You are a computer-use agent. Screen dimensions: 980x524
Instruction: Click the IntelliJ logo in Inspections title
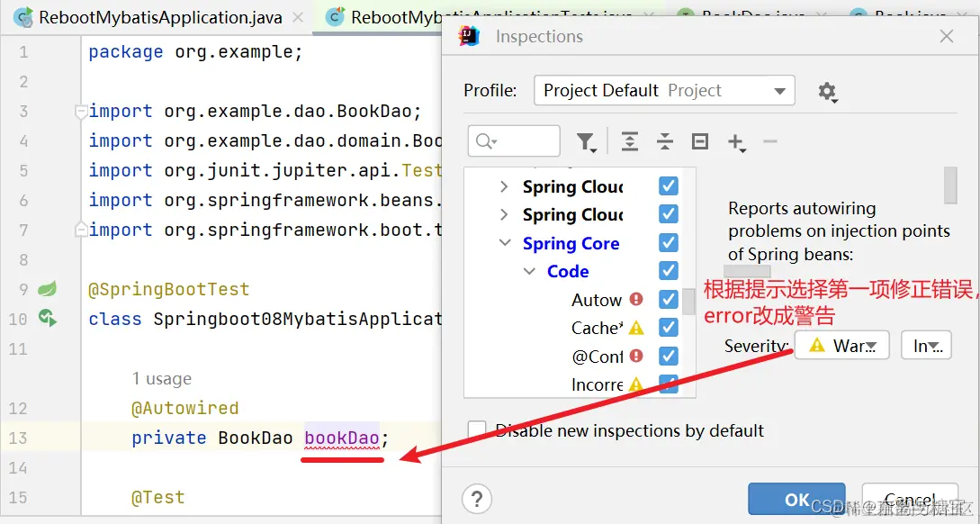469,36
